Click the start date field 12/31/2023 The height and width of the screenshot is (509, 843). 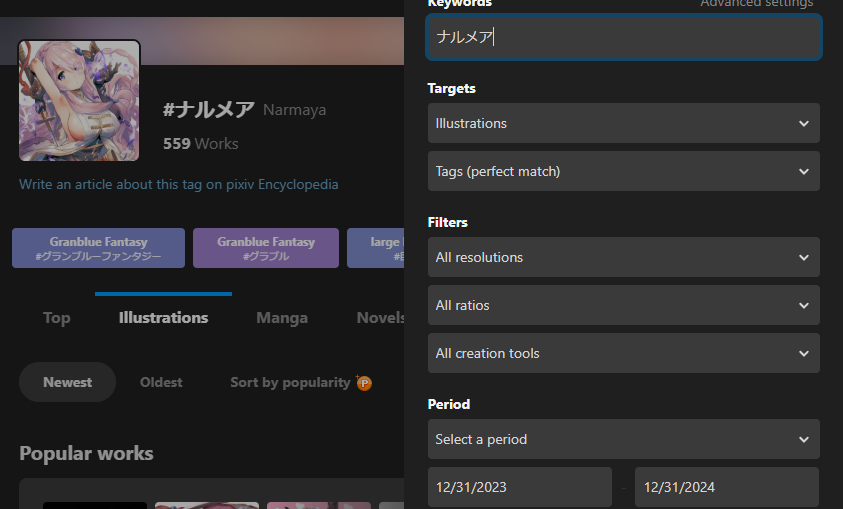pos(520,487)
